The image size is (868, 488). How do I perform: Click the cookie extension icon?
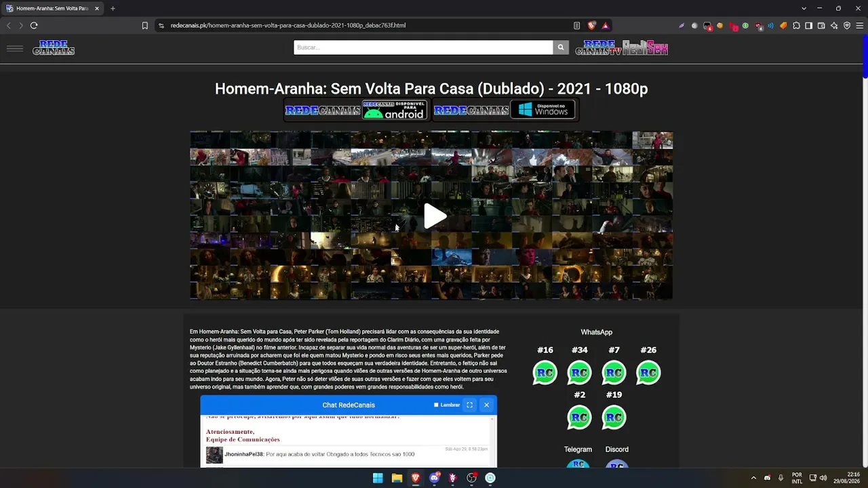tap(720, 26)
